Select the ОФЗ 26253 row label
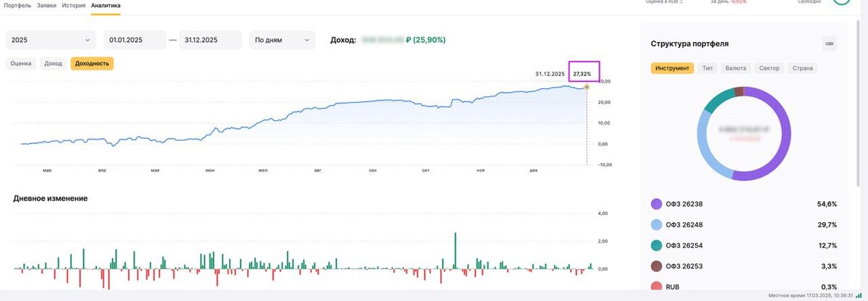This screenshot has width=868, height=301. [686, 266]
